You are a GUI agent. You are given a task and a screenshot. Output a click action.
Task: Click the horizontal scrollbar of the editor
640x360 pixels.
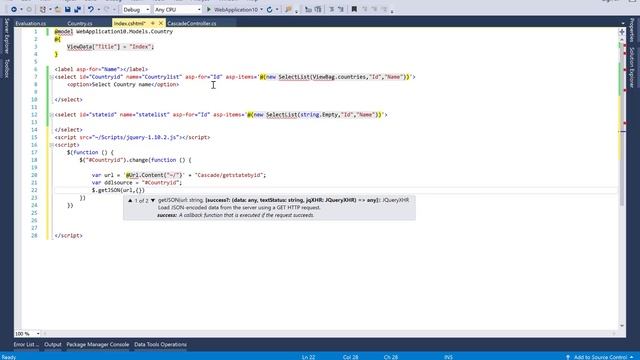pyautogui.click(x=329, y=333)
